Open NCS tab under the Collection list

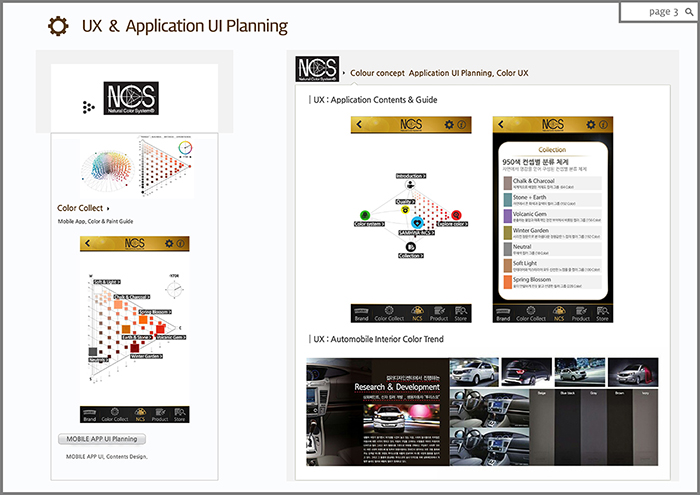[559, 314]
